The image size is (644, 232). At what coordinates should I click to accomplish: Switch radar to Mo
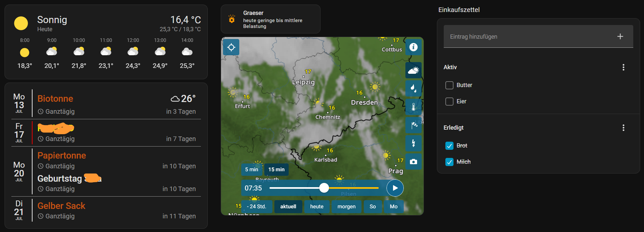click(x=394, y=207)
